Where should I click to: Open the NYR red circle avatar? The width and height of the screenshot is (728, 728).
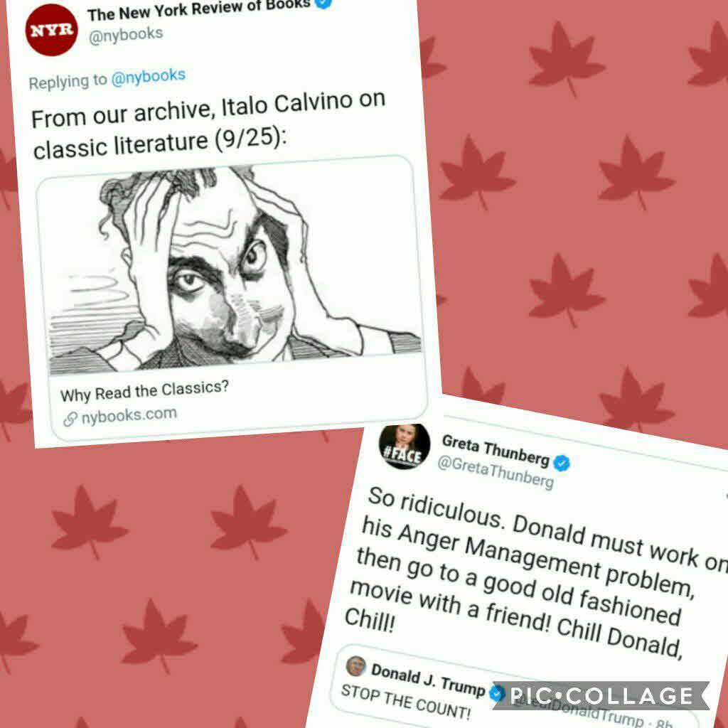51,30
